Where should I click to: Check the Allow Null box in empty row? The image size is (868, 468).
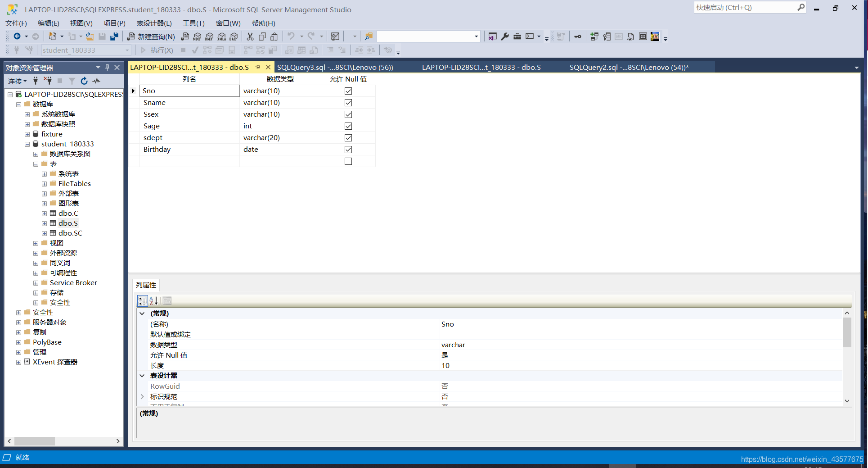pyautogui.click(x=348, y=161)
